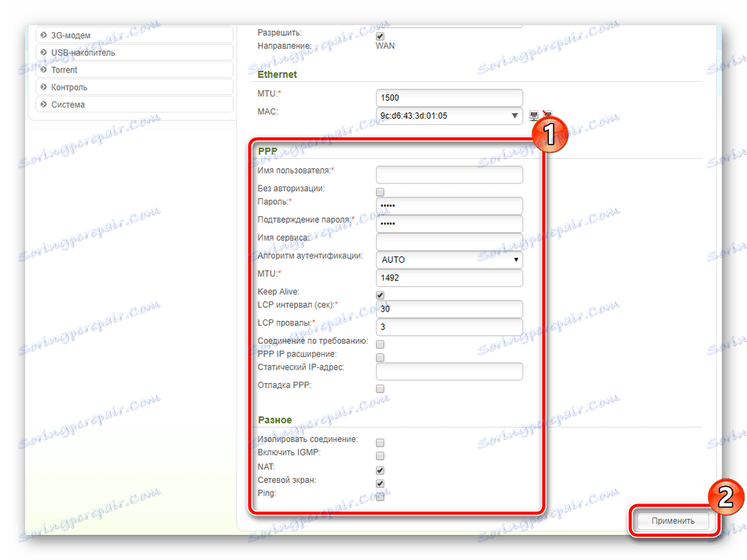Focus the Статический IP-адрес field

tap(449, 371)
